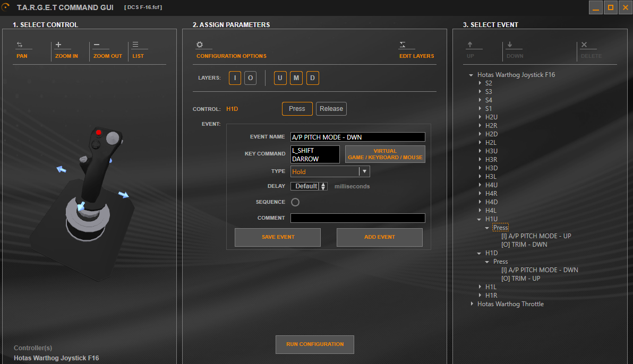Toggle layer I button
The height and width of the screenshot is (364, 633).
pos(235,78)
